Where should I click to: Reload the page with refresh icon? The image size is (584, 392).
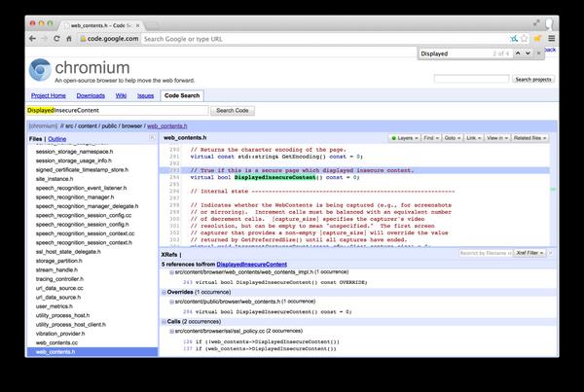point(56,38)
